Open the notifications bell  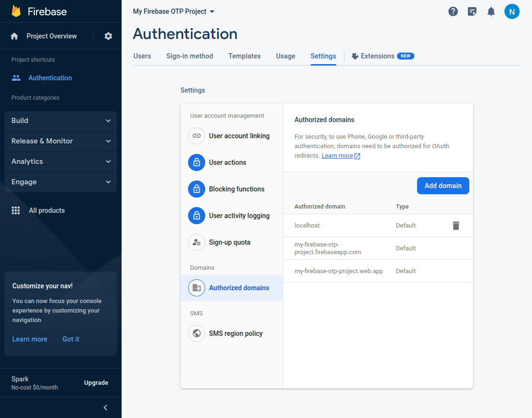pyautogui.click(x=491, y=11)
